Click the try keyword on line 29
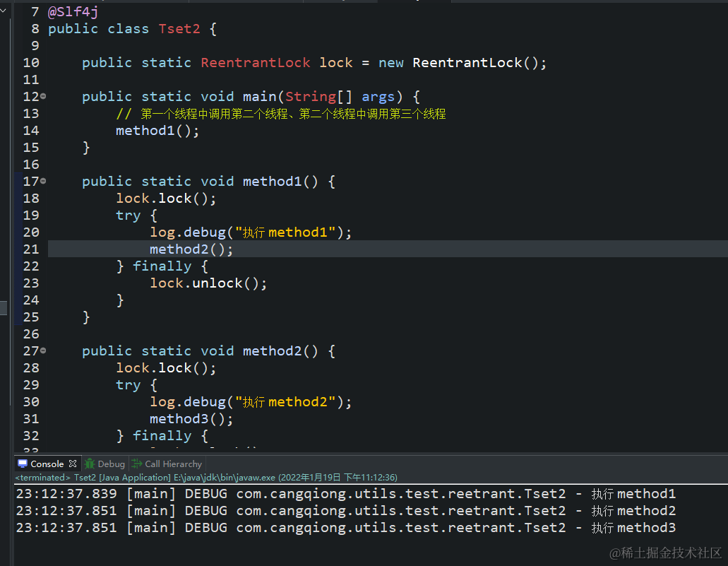 pyautogui.click(x=128, y=385)
